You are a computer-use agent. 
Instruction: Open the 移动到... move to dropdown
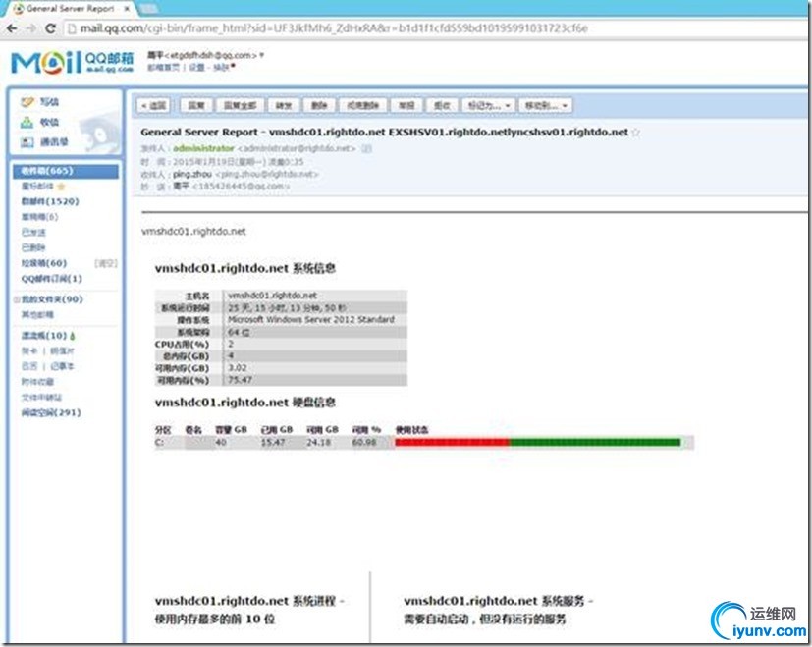tap(545, 106)
